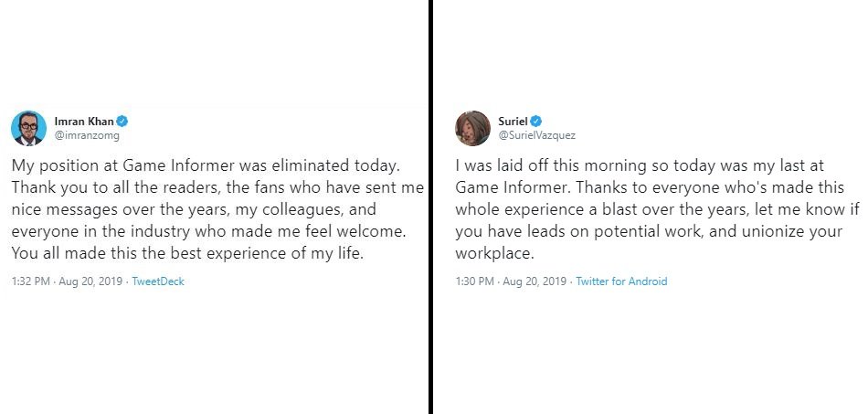Open the Suriel display name link
The width and height of the screenshot is (868, 414).
pyautogui.click(x=513, y=122)
